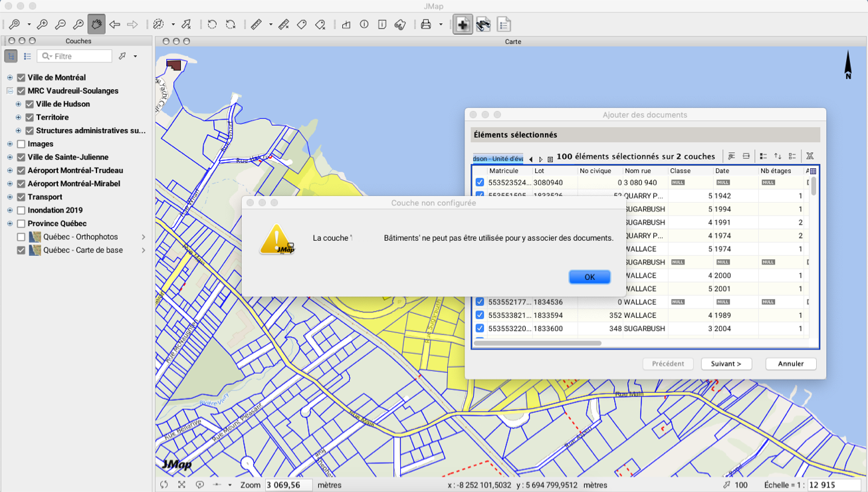Viewport: 868px width, 492px height.
Task: Toggle Ville de Montréal layer visibility
Action: click(21, 78)
